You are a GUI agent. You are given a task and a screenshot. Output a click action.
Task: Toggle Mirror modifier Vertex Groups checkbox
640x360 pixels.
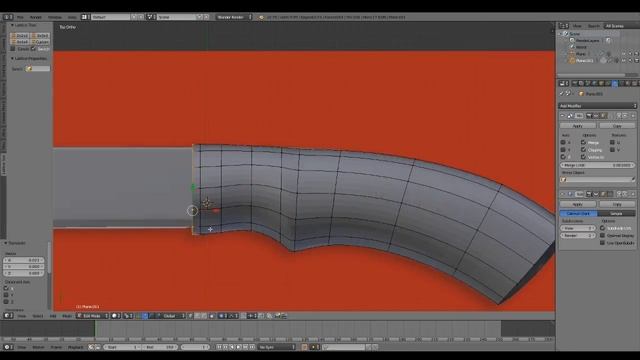coord(583,157)
